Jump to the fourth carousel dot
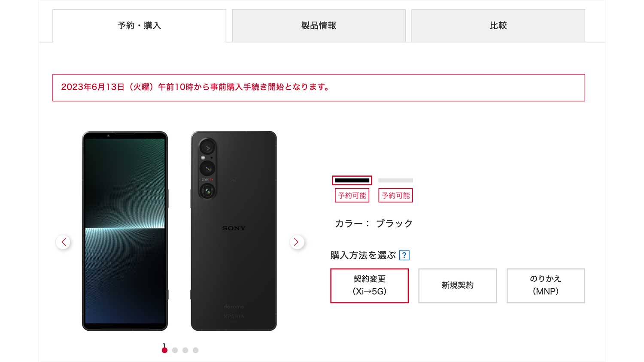The height and width of the screenshot is (362, 644). point(195,350)
